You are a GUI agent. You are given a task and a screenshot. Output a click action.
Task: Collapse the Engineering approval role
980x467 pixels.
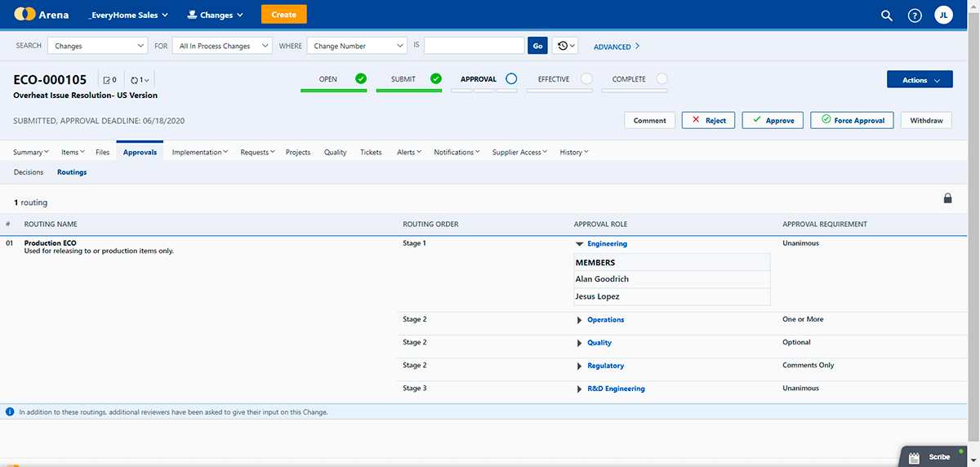pyautogui.click(x=579, y=244)
